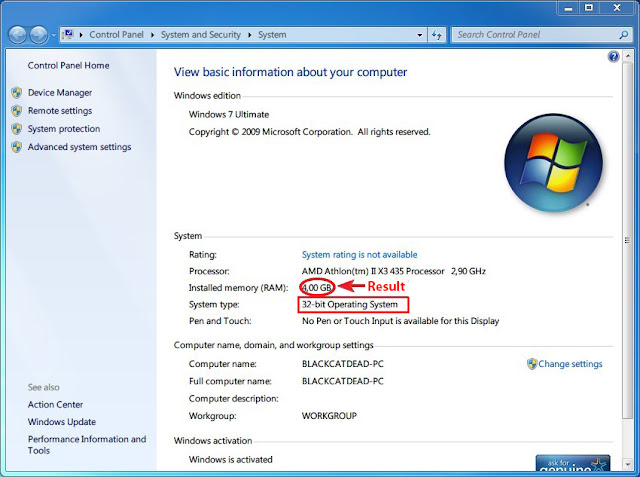Close the System window
640x477 pixels.
[x=617, y=8]
